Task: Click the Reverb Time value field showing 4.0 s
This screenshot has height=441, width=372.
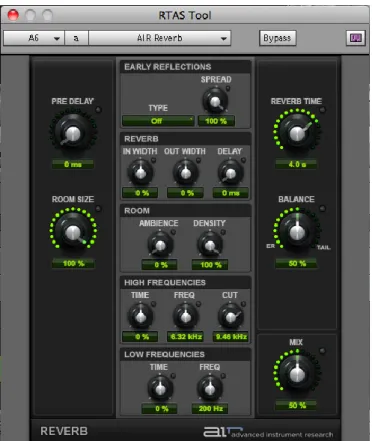Action: [296, 164]
